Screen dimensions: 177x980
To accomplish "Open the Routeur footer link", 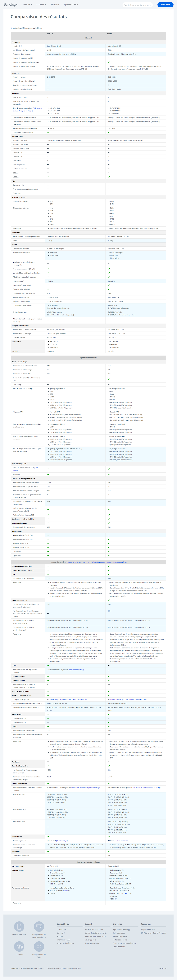I will click(60, 936).
